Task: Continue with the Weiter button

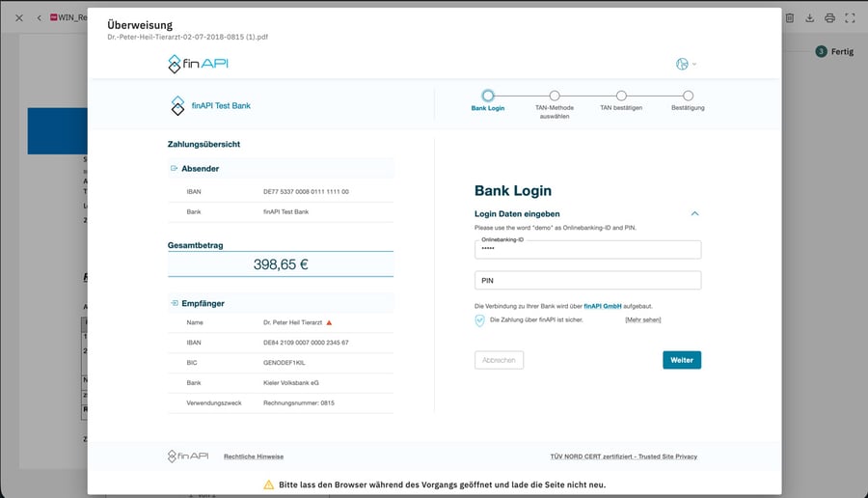Action: [x=682, y=360]
